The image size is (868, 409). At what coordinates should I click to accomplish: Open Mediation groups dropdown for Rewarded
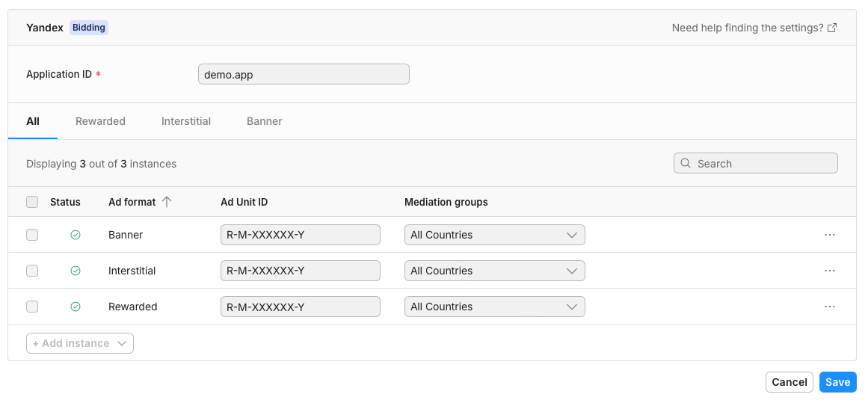[494, 307]
